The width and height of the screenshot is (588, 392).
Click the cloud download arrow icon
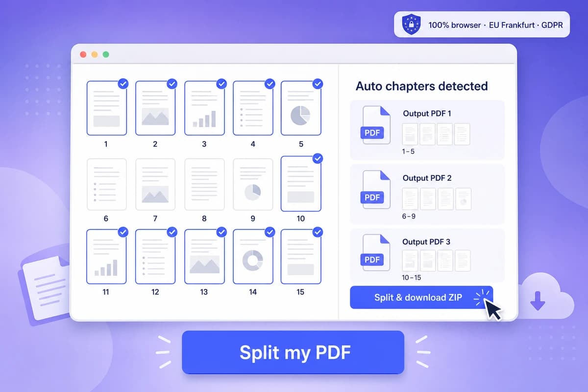pos(538,300)
